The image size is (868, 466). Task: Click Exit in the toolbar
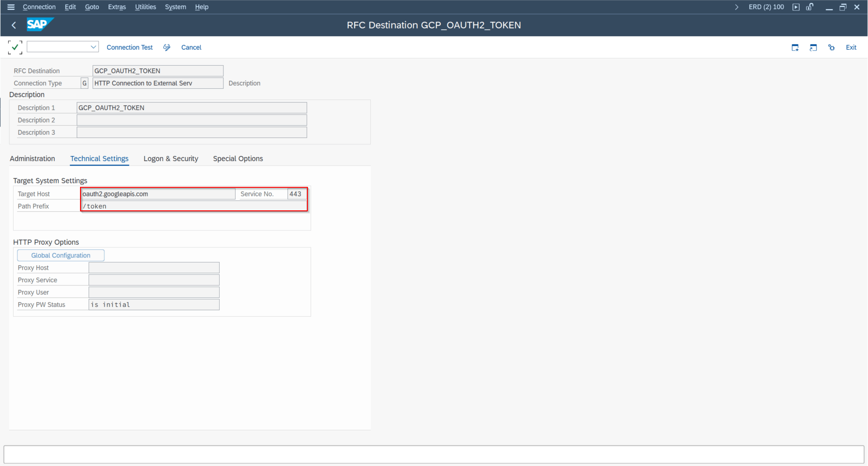tap(851, 48)
